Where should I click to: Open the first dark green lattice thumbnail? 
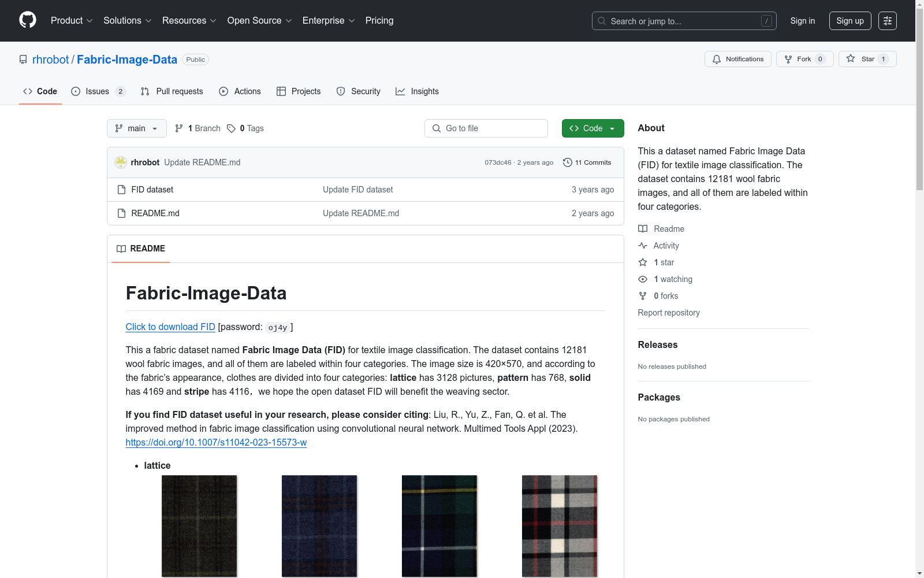[x=199, y=526]
